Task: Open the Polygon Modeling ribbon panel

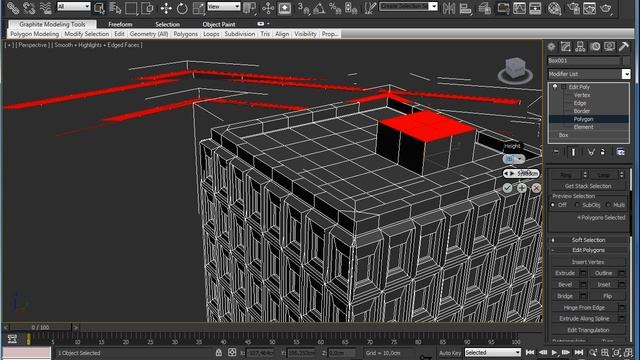Action: 35,34
